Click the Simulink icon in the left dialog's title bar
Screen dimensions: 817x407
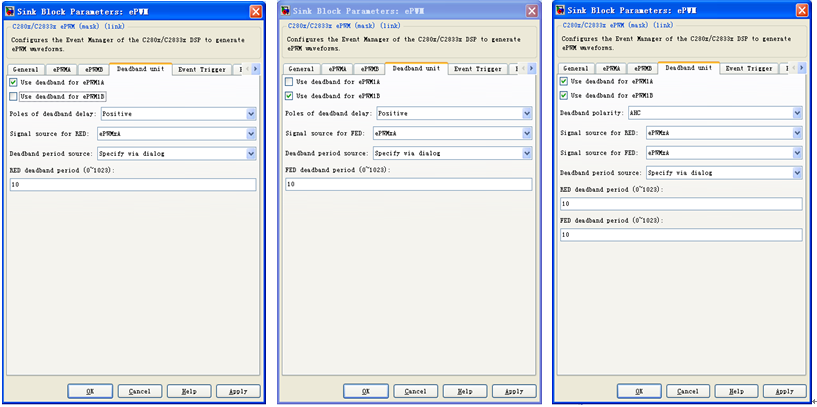pos(9,11)
